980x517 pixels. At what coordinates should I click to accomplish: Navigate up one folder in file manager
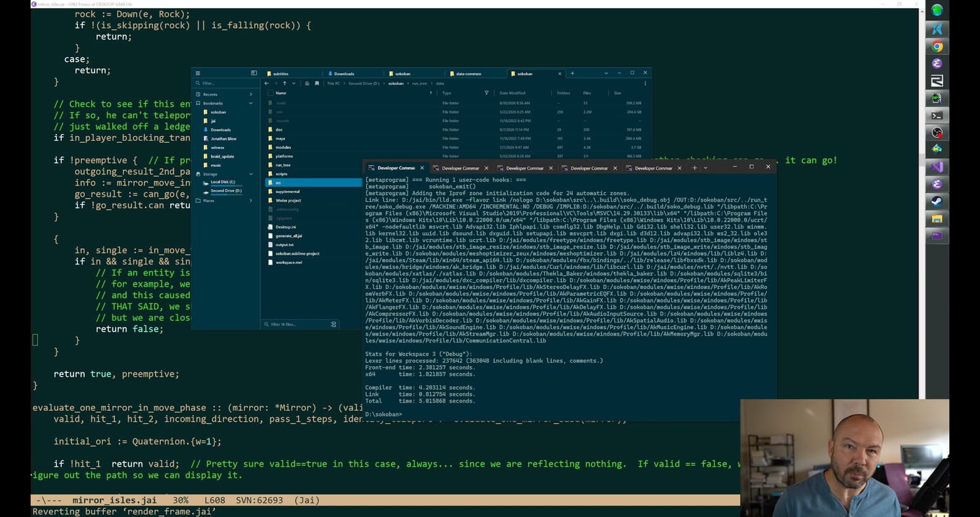[x=285, y=83]
